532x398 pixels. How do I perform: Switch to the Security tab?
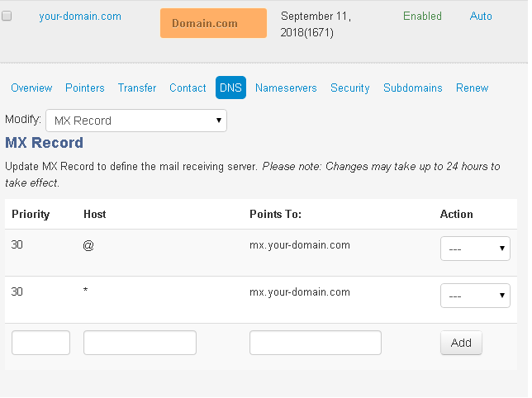coord(350,88)
